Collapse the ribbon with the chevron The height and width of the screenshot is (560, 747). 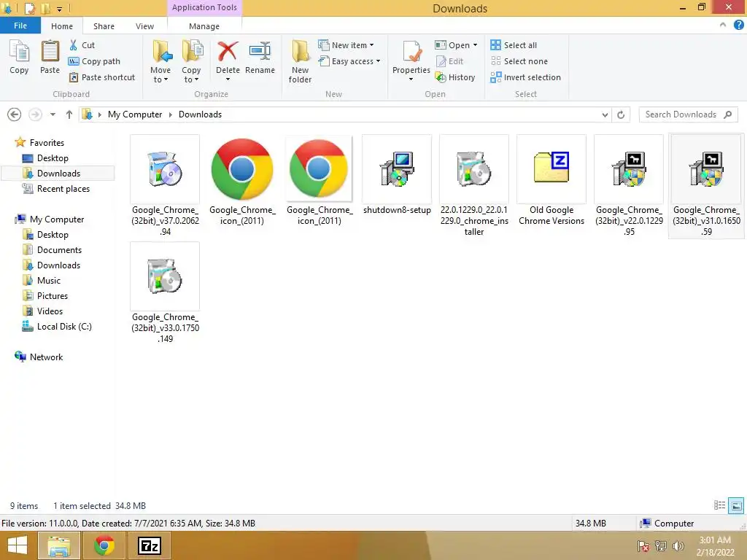click(723, 26)
